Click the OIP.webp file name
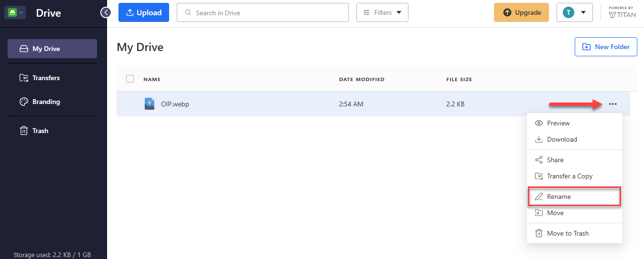Image resolution: width=644 pixels, height=259 pixels. tap(175, 104)
